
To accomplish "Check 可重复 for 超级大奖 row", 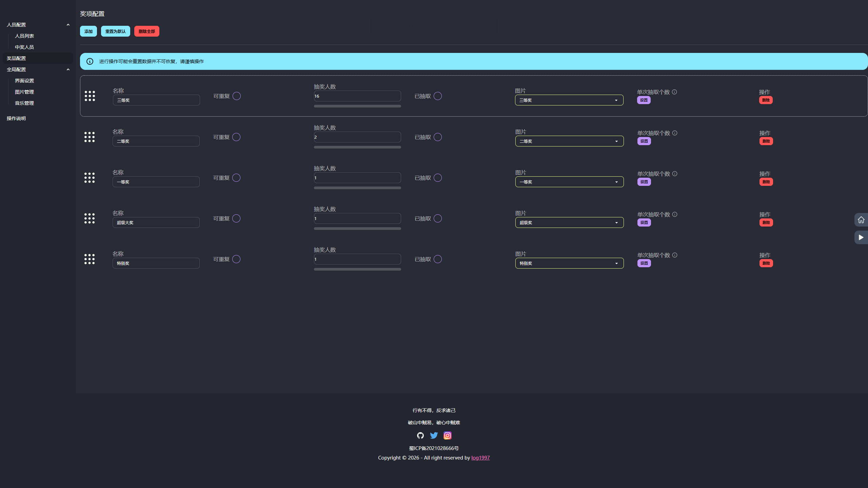I will pyautogui.click(x=236, y=218).
